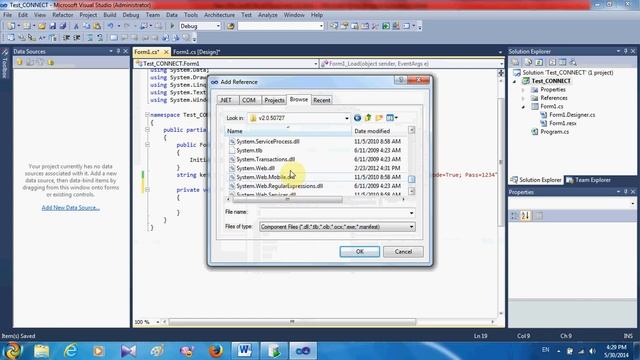Click Cancel in Add Reference dialog
Screen dimensions: 640x360
[x=403, y=251]
